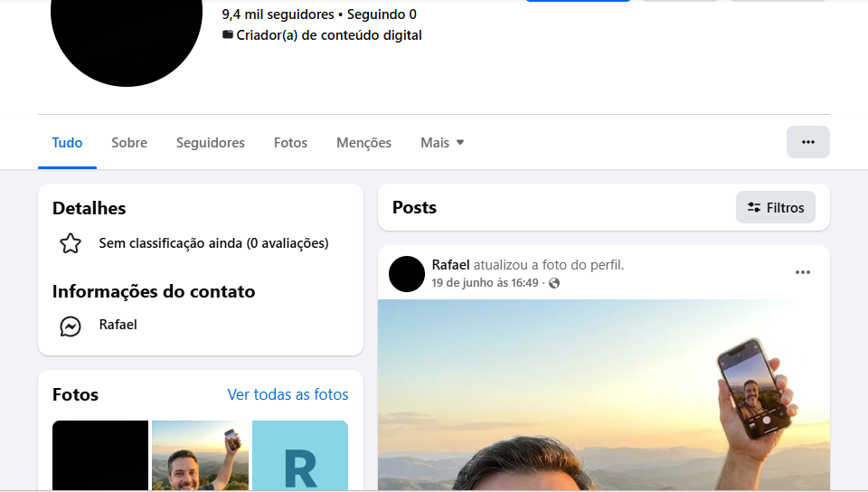Click the star rating icon in Detalhes
The image size is (868, 492).
click(x=71, y=243)
